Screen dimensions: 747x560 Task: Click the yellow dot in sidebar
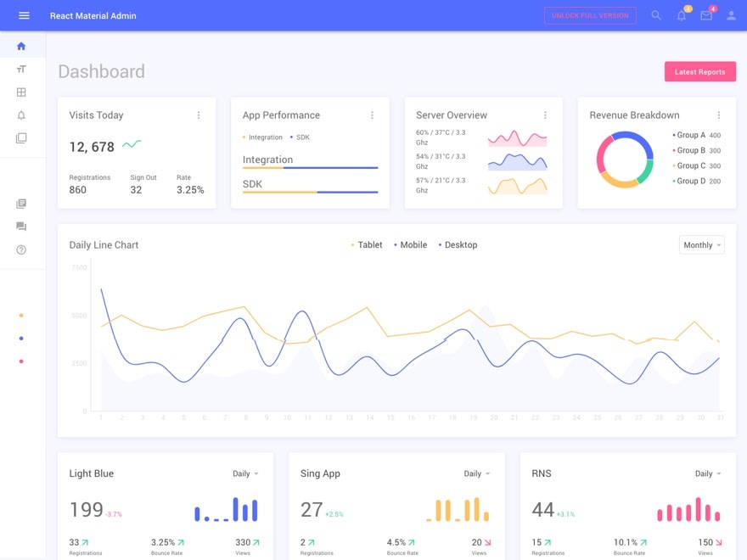(21, 315)
